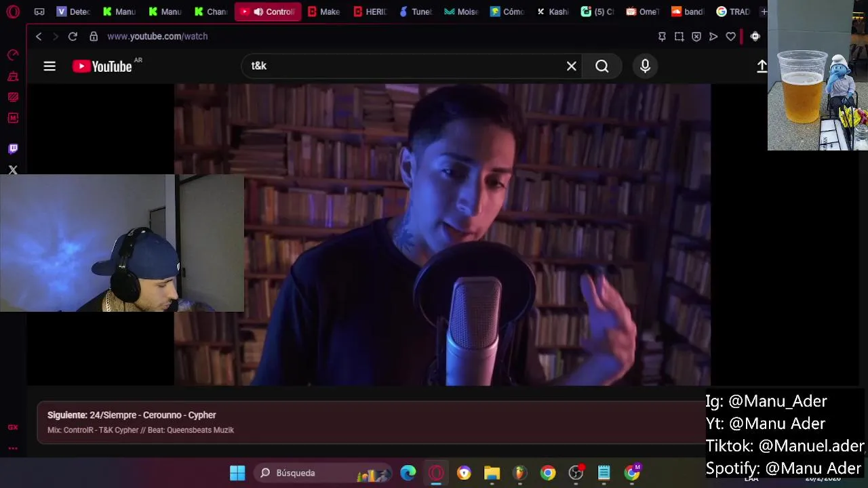The height and width of the screenshot is (488, 868).
Task: Click 'Mix: ControlR - T&K Cypher' text line
Action: (x=140, y=430)
